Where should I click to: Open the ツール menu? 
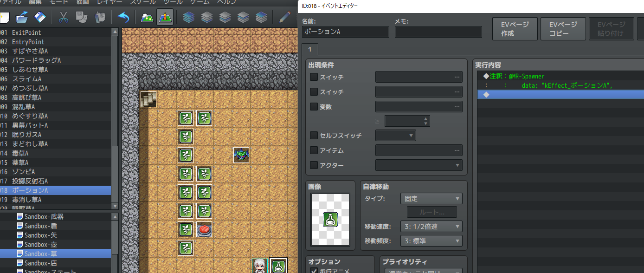174,2
